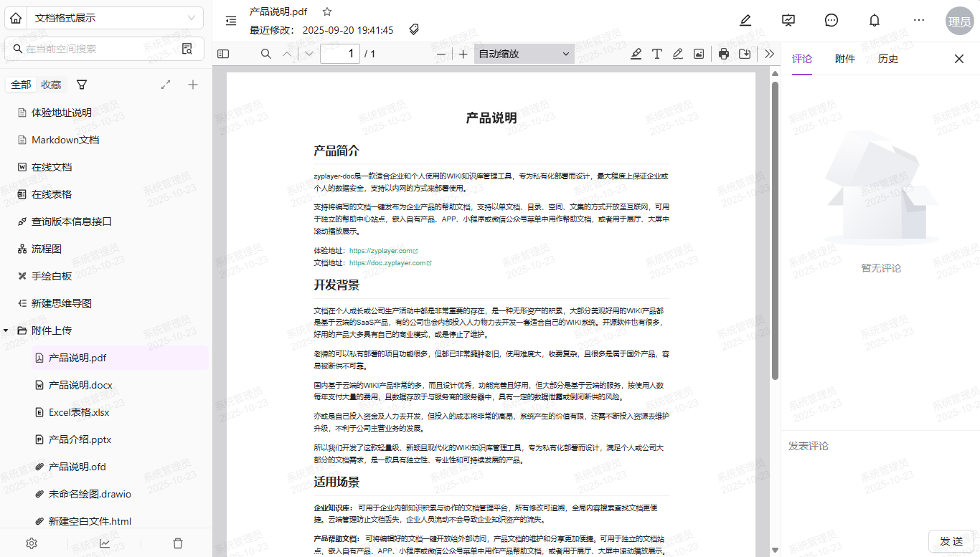Click the PDF find magnifier icon
Screen dimensions: 980x557
[266, 54]
